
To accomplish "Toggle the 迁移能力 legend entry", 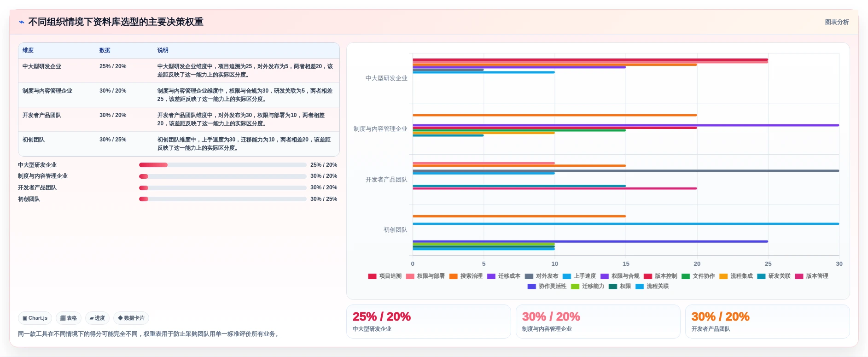I will (x=587, y=286).
